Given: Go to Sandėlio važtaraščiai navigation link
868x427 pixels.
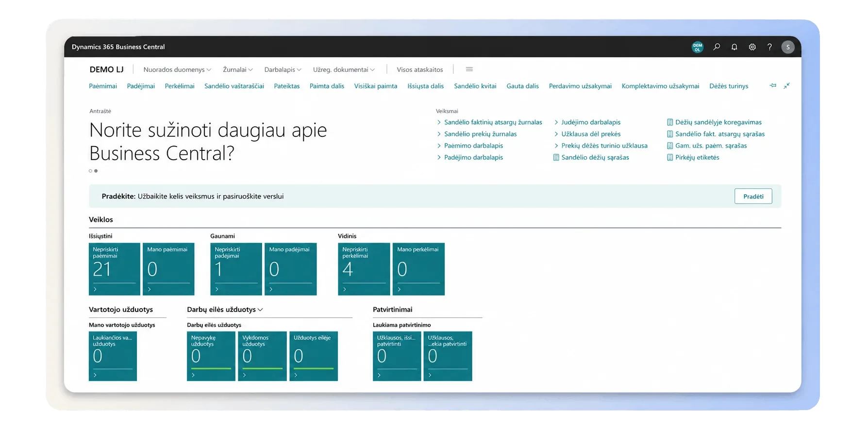Looking at the screenshot, I should pyautogui.click(x=234, y=86).
